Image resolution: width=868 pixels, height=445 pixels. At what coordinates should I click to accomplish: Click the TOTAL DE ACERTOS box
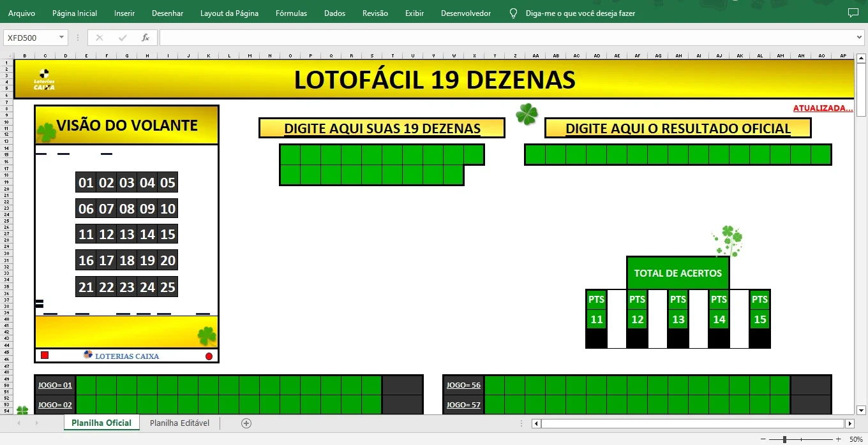[x=678, y=273]
